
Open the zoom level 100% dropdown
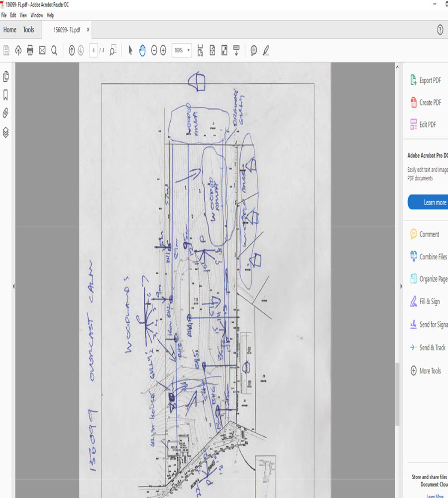[x=182, y=50]
